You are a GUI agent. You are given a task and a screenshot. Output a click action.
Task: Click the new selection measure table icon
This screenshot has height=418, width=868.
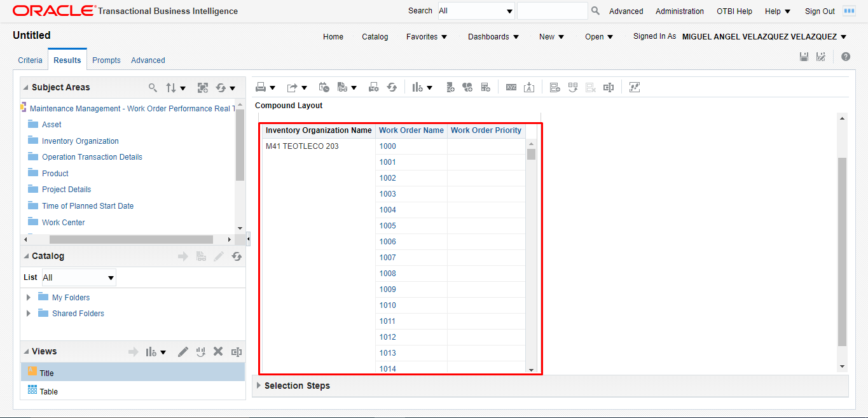coord(485,87)
